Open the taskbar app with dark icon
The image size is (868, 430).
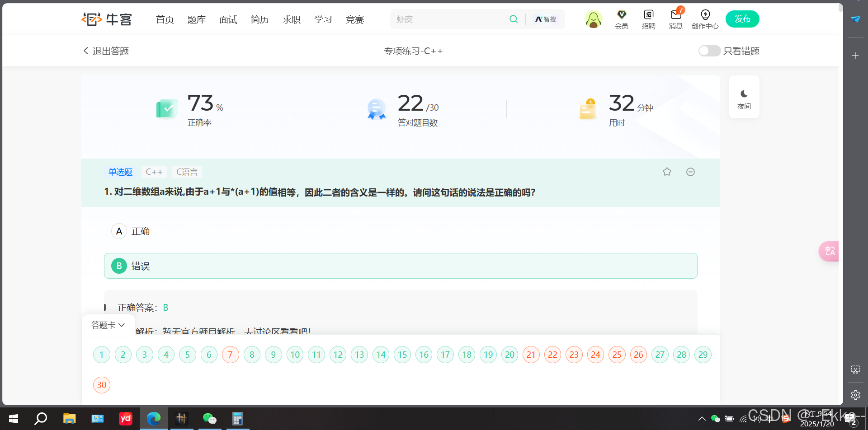tap(182, 419)
